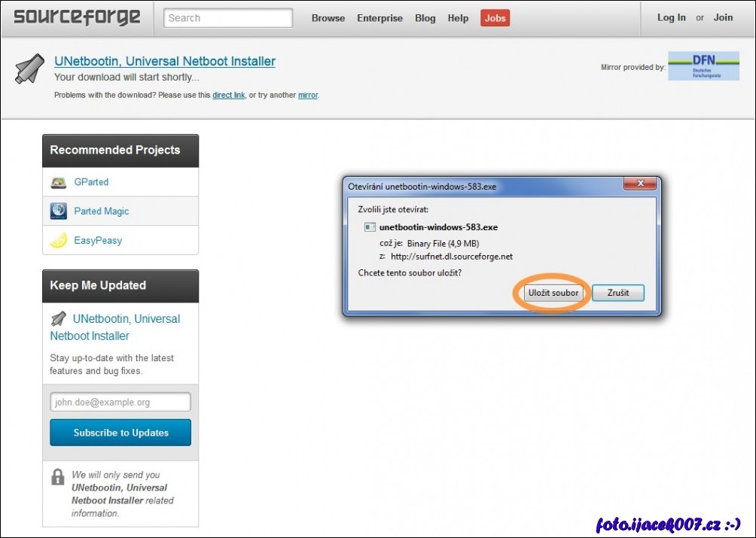
Task: Click the DFN mirror provider logo
Action: click(703, 66)
